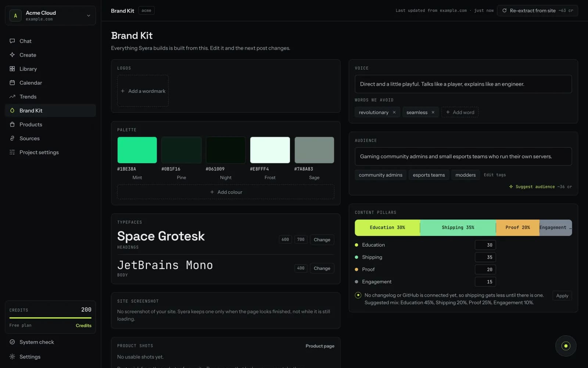Add a new word to avoid

tap(460, 112)
